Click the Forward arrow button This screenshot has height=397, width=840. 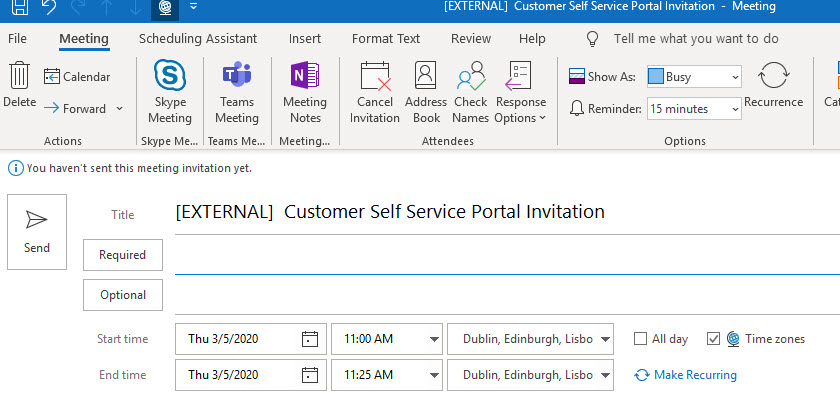coord(75,109)
